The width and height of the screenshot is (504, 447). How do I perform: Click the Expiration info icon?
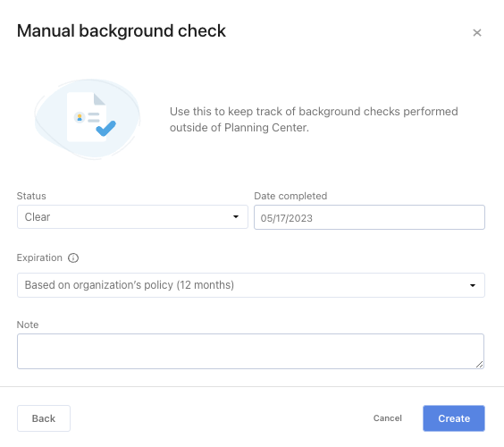tap(73, 257)
